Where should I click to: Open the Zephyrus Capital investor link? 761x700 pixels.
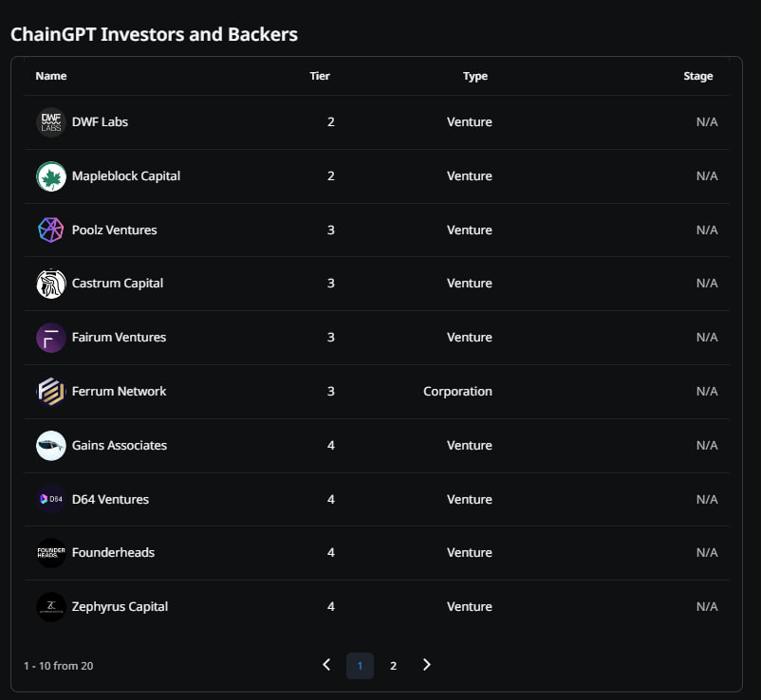[120, 607]
